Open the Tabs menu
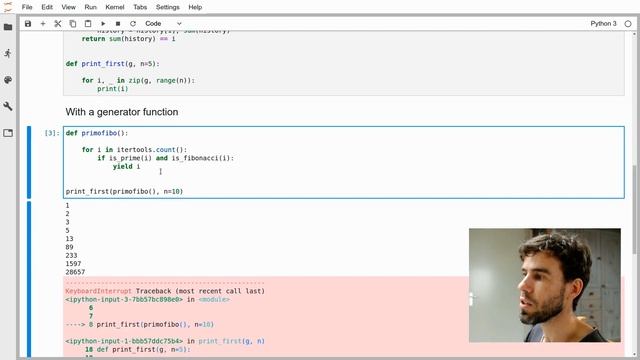 tap(140, 7)
